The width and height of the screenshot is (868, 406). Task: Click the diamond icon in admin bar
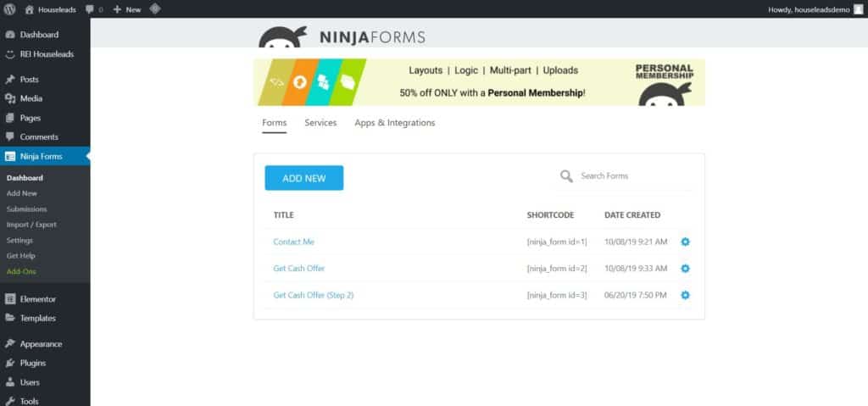(156, 8)
